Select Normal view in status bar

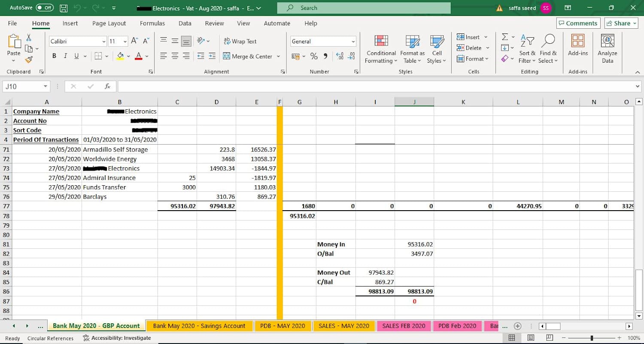tap(512, 338)
